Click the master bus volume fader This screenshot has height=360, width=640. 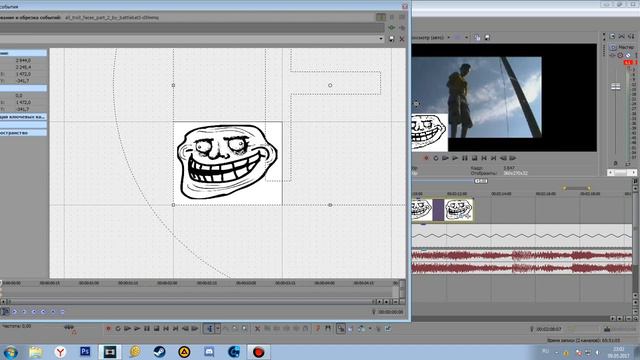pos(616,87)
